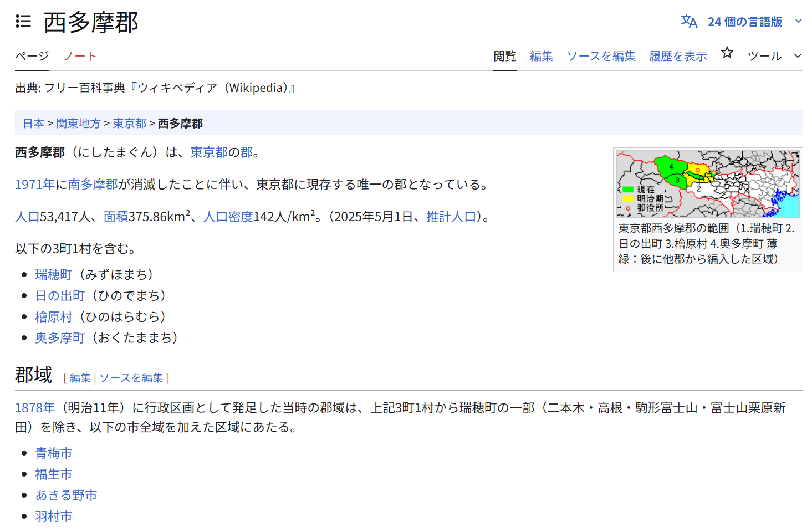The image size is (812, 532).
Task: Open the 日の出町 list link
Action: tap(60, 296)
